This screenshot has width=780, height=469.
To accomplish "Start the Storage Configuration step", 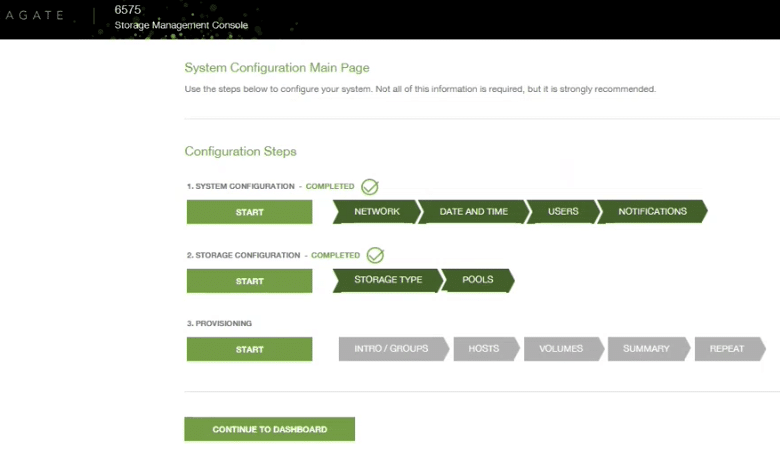I will [249, 281].
